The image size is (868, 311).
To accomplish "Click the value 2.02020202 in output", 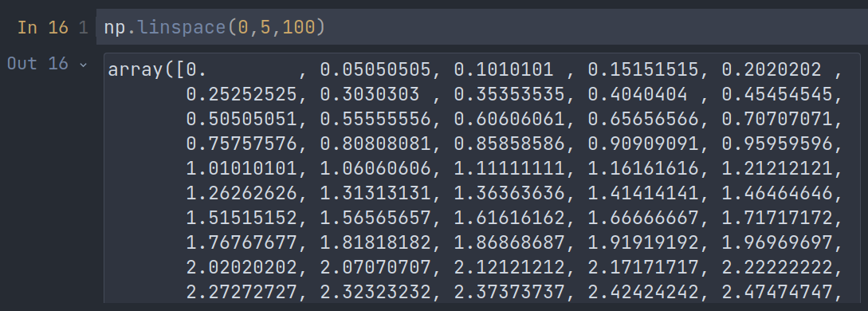I will click(x=242, y=268).
